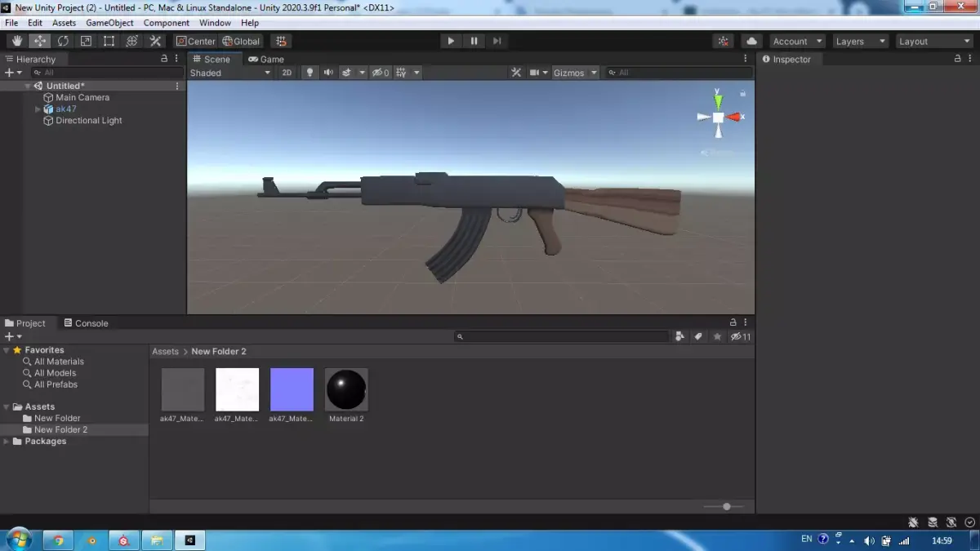
Task: Toggle scene audio speaker
Action: pos(328,73)
